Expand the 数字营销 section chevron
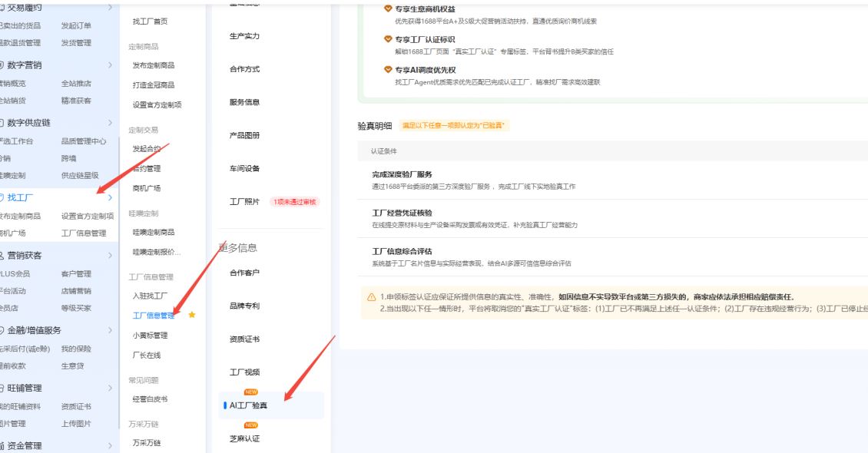The image size is (868, 453). [x=110, y=65]
